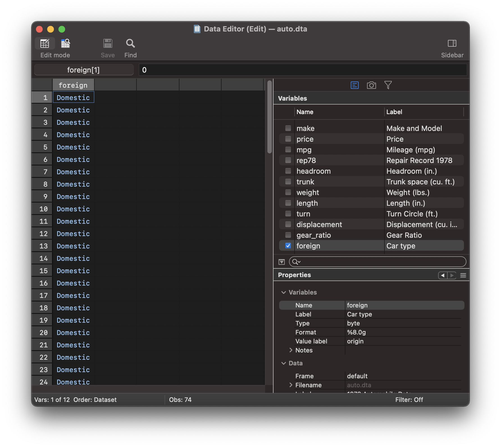Click the 'Car type' label in variables list
501x448 pixels.
(x=401, y=246)
